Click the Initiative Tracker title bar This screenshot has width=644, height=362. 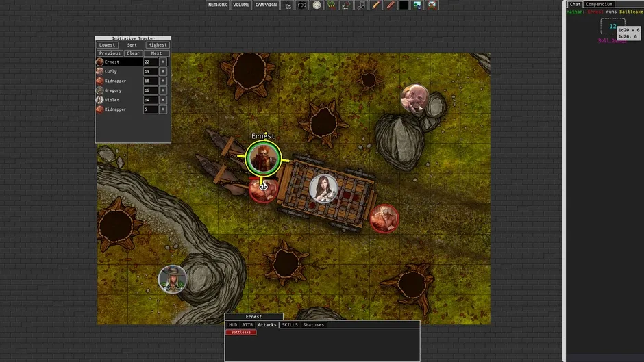coord(133,38)
